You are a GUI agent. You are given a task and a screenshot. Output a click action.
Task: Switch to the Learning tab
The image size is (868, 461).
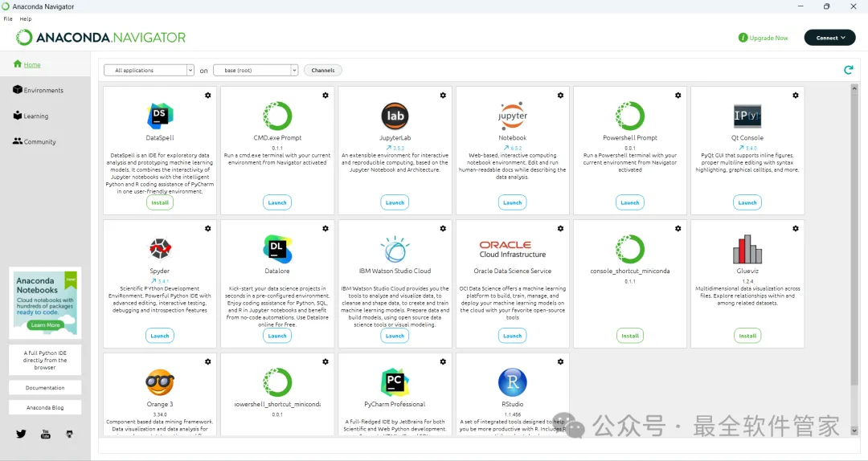click(31, 116)
